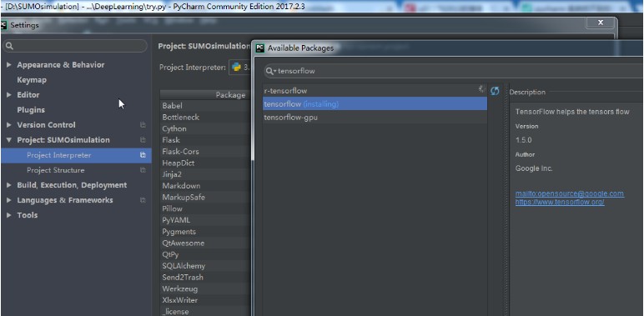Select the QtAwesome package row
Screen dimensions: 644x316
(x=206, y=243)
